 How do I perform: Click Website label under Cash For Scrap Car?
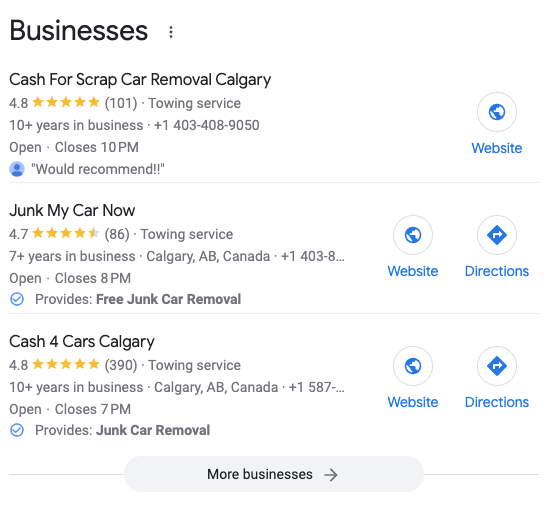coord(496,148)
